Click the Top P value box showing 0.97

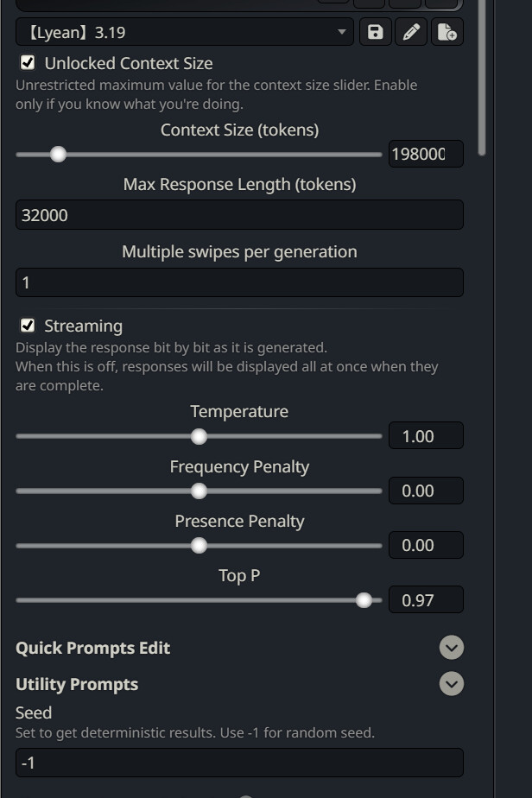tap(426, 600)
